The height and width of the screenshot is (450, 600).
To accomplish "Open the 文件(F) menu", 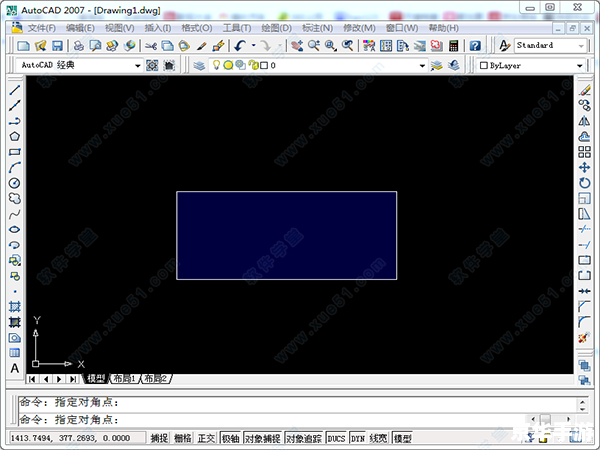I will (41, 28).
